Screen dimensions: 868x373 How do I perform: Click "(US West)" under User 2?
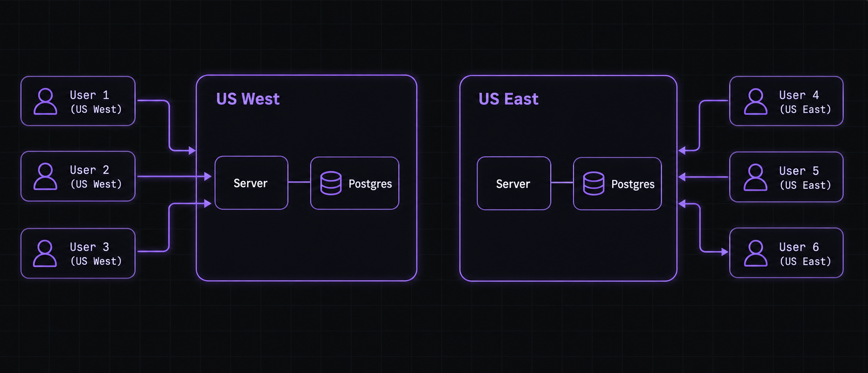96,184
